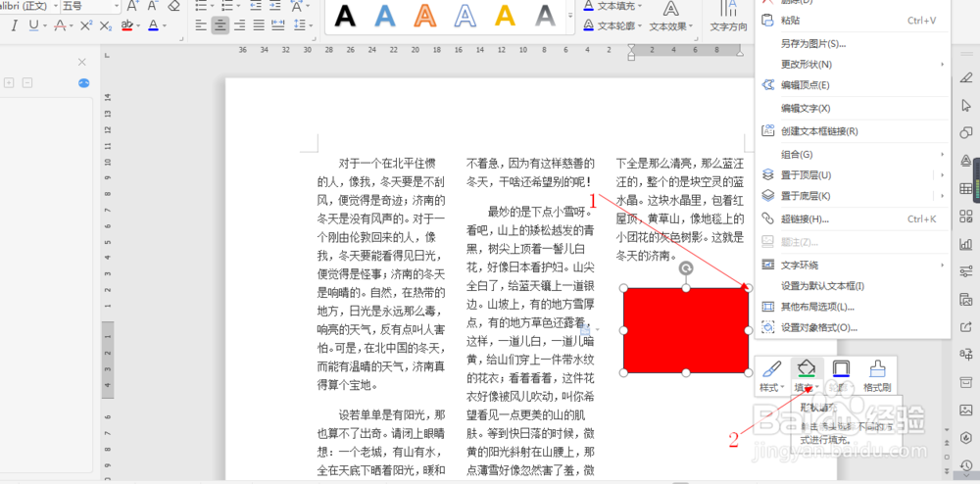This screenshot has height=484, width=980.
Task: Clear formatting with eraser icon
Action: tap(173, 6)
